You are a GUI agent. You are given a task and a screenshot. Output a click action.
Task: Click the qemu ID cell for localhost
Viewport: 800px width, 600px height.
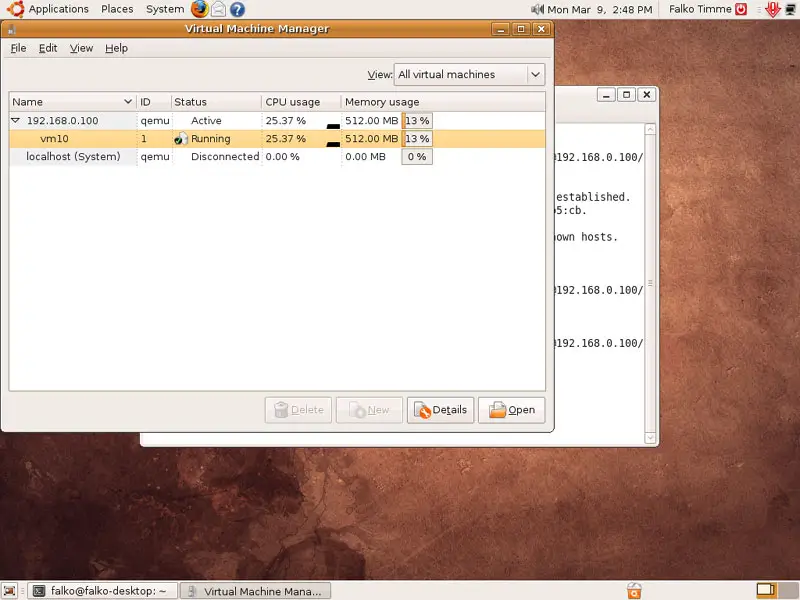coord(155,157)
